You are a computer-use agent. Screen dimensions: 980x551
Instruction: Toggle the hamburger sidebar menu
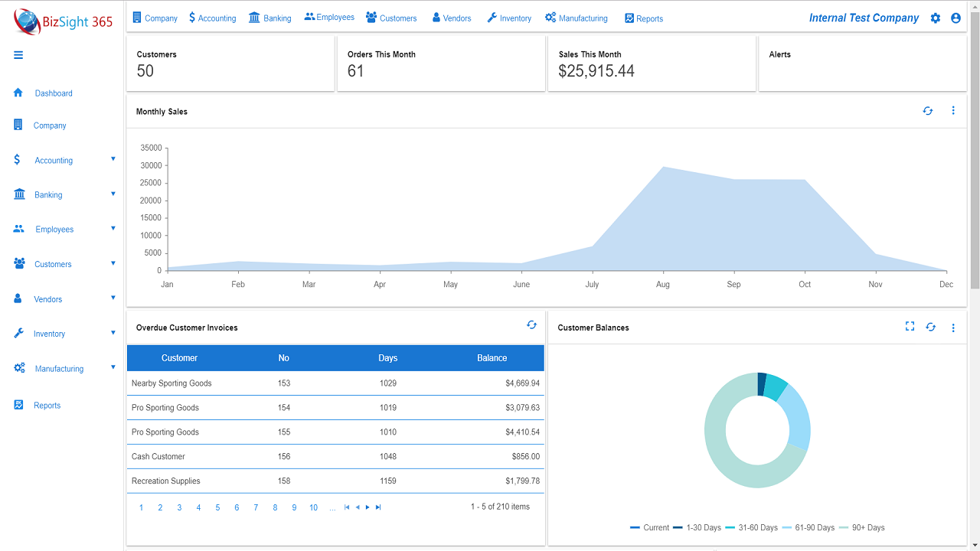pos(18,55)
